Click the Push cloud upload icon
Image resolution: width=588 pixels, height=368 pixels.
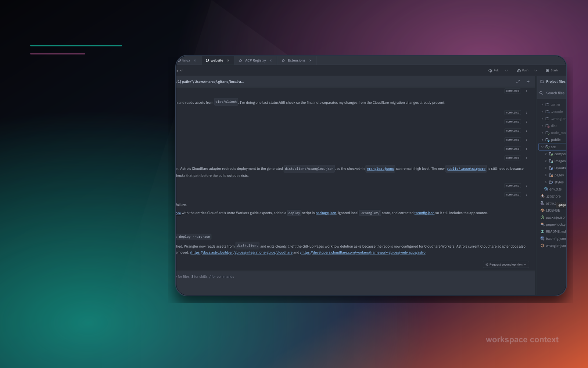519,71
